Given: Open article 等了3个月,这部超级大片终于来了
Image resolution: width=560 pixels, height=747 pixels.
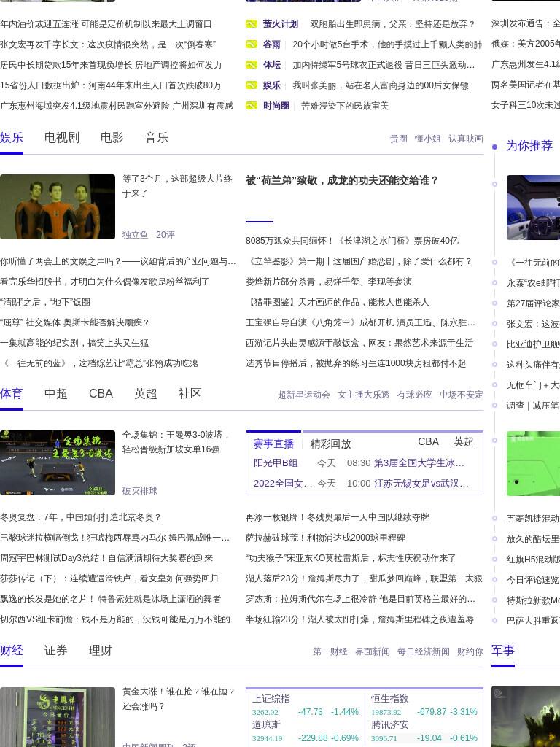Looking at the screenshot, I should pos(177,186).
